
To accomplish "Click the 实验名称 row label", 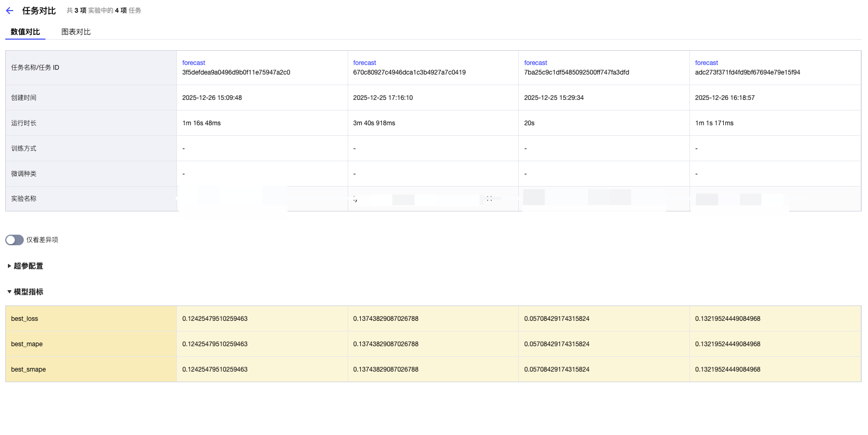I will click(24, 199).
